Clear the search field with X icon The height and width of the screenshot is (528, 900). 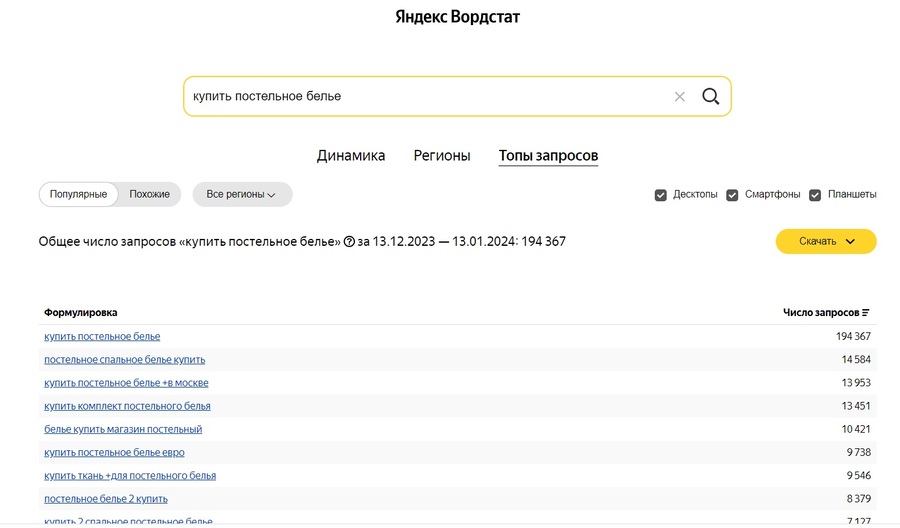[680, 97]
